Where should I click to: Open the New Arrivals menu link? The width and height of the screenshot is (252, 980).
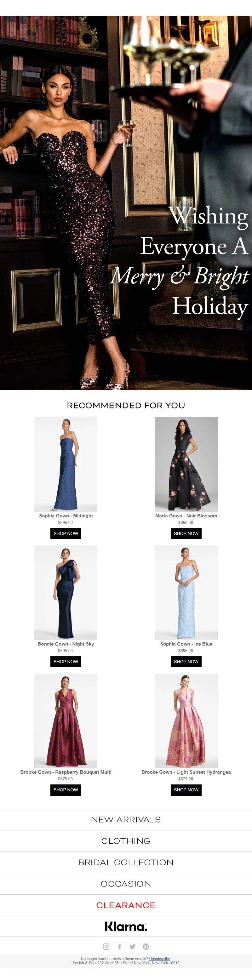click(126, 819)
